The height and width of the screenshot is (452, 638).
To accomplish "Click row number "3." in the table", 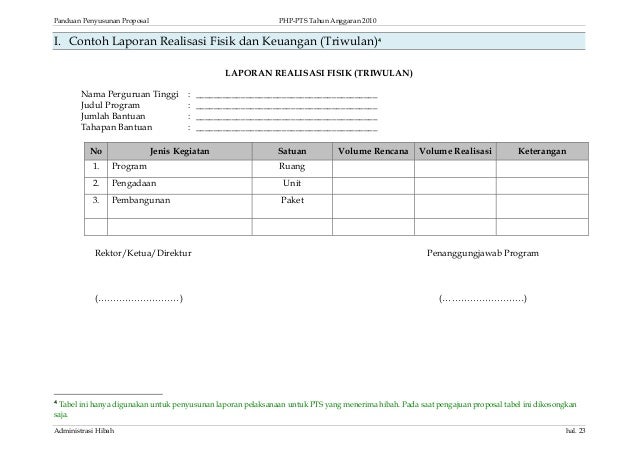I will coord(96,200).
